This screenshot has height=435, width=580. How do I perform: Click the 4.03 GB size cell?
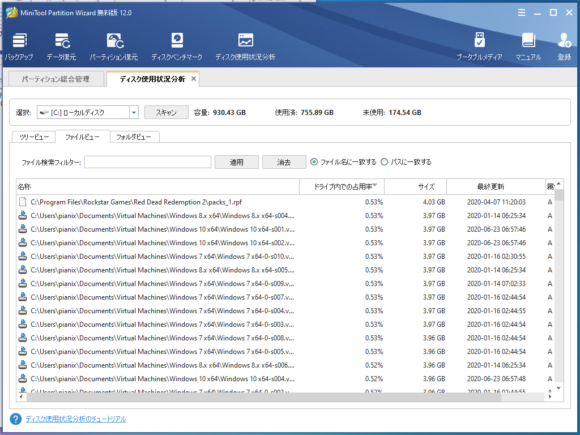[x=434, y=202]
